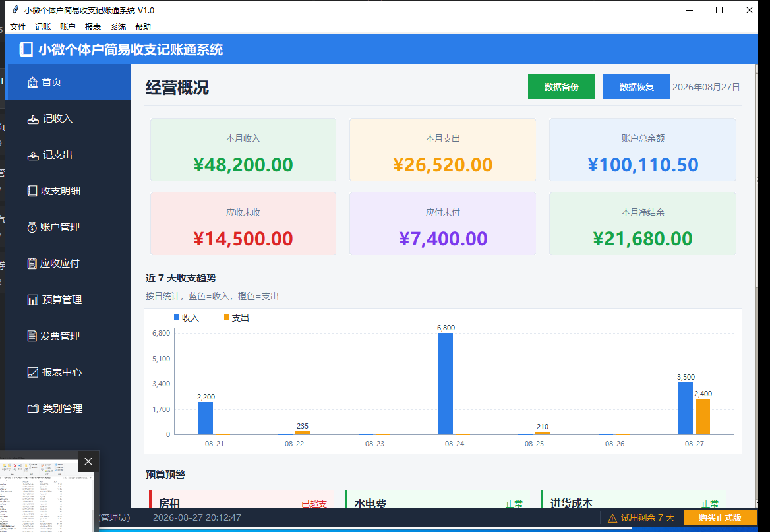Click the 经营概况 page heading
Viewport: 770px width, 532px height.
177,88
